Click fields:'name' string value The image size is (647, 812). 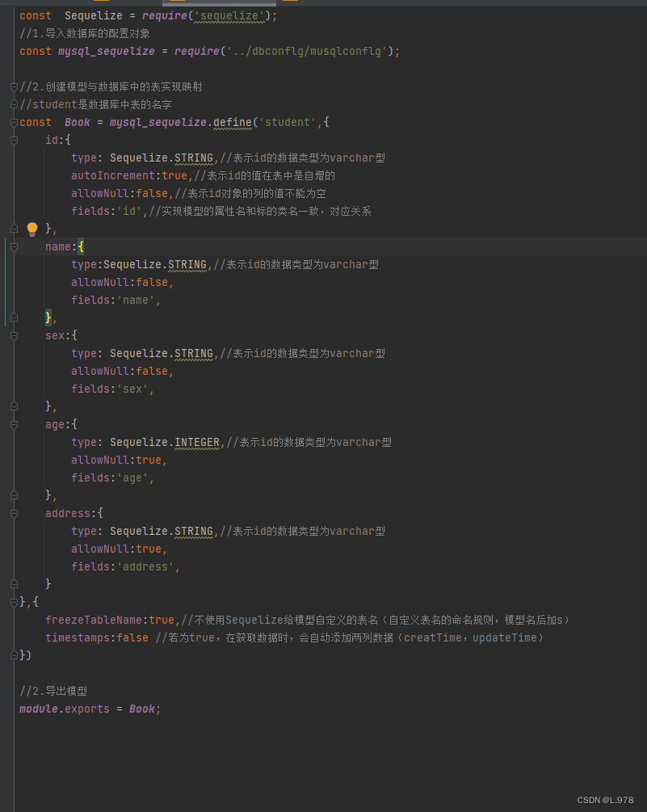[136, 301]
